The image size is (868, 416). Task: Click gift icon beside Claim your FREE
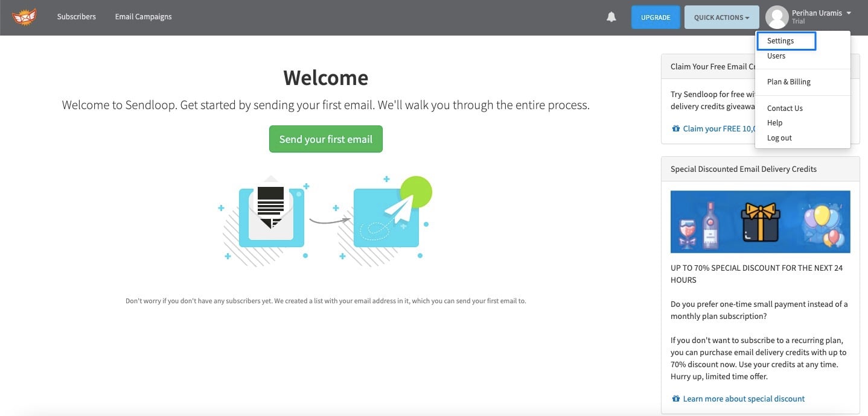click(x=675, y=128)
